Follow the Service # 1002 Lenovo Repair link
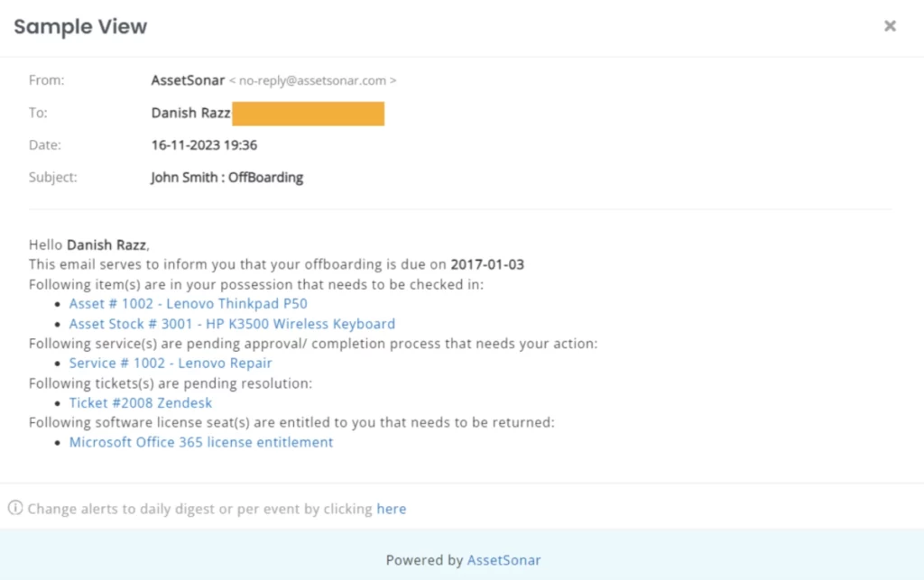The height and width of the screenshot is (580, 924). [x=171, y=363]
